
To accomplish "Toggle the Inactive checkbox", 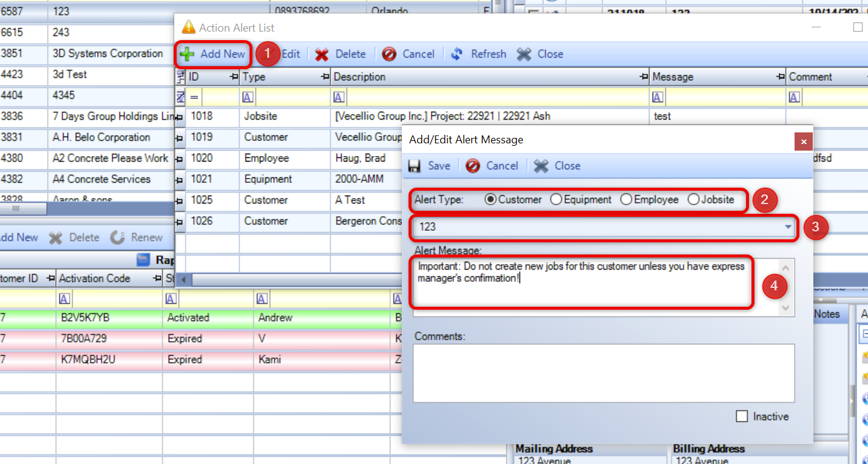I will click(x=742, y=417).
